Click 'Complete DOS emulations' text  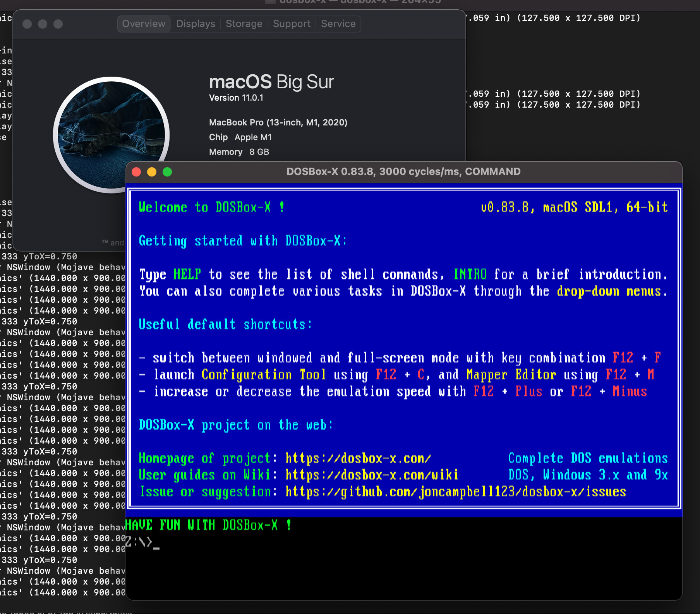click(x=588, y=458)
